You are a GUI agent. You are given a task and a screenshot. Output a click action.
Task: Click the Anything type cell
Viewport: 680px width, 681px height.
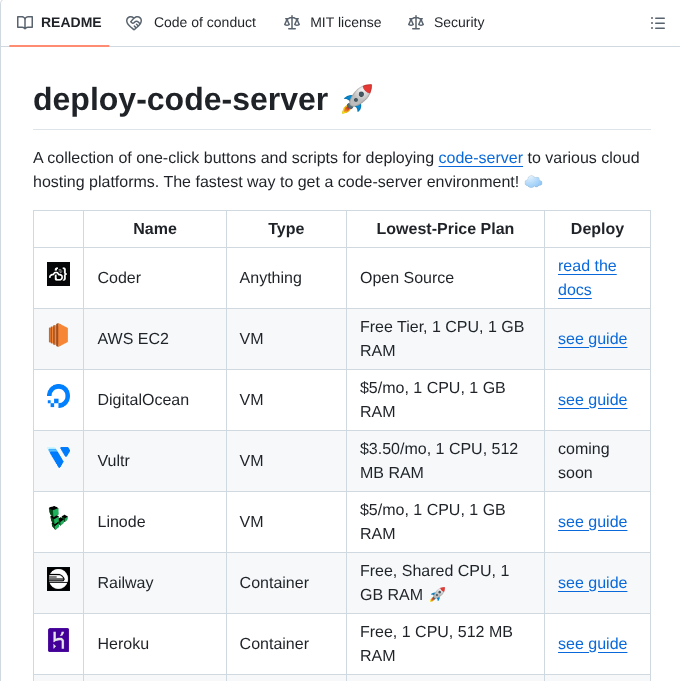tap(286, 278)
